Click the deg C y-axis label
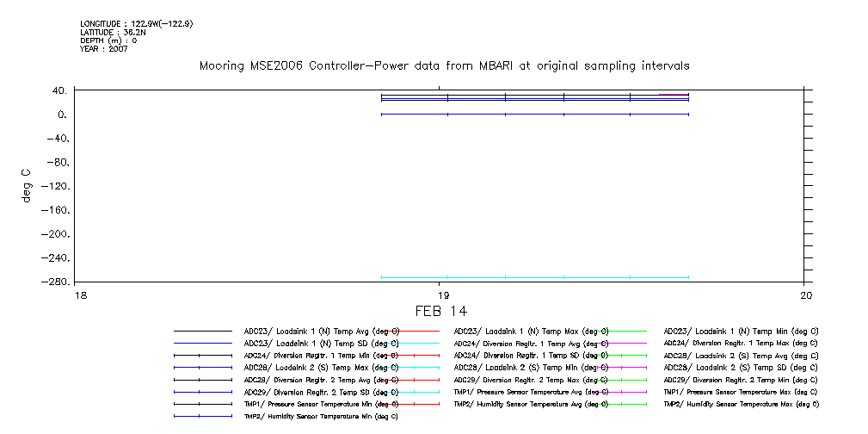 coord(28,185)
